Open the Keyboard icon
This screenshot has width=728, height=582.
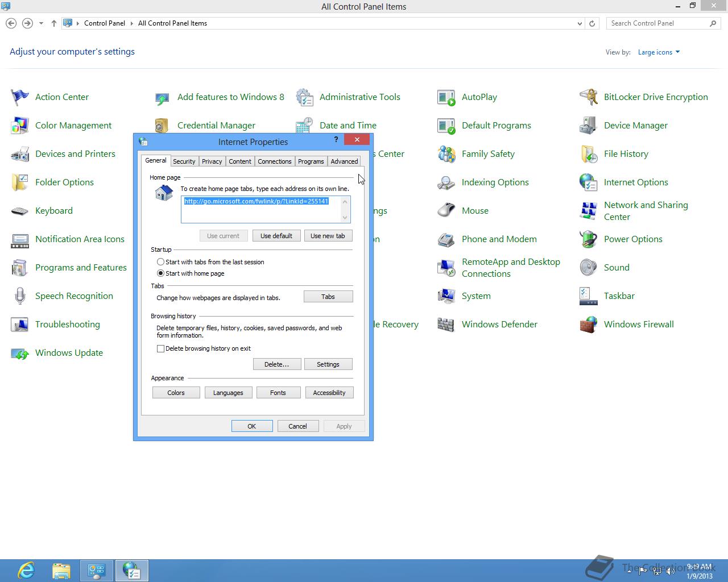coord(20,211)
